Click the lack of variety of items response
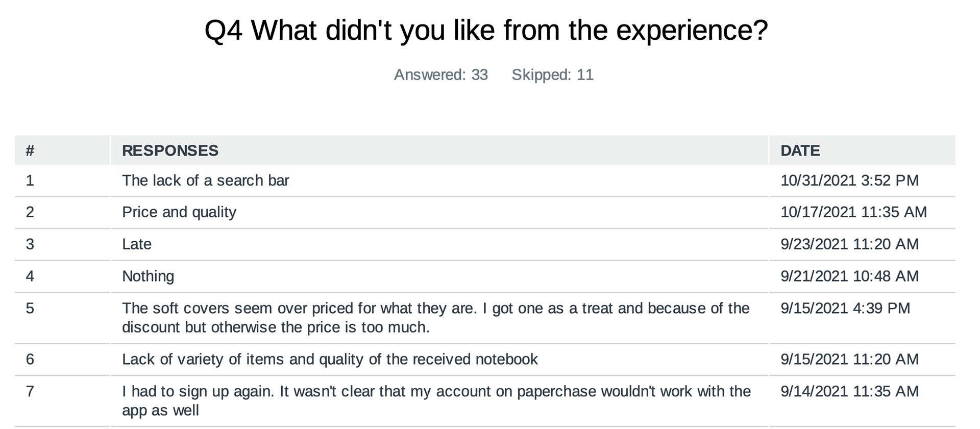Screen dimensions: 980x429 point(330,360)
